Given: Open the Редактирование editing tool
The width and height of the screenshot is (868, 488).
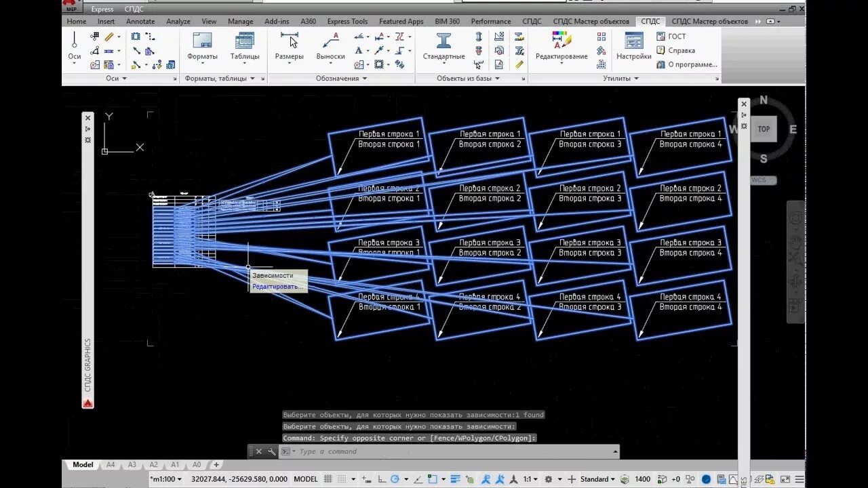Looking at the screenshot, I should [x=561, y=46].
